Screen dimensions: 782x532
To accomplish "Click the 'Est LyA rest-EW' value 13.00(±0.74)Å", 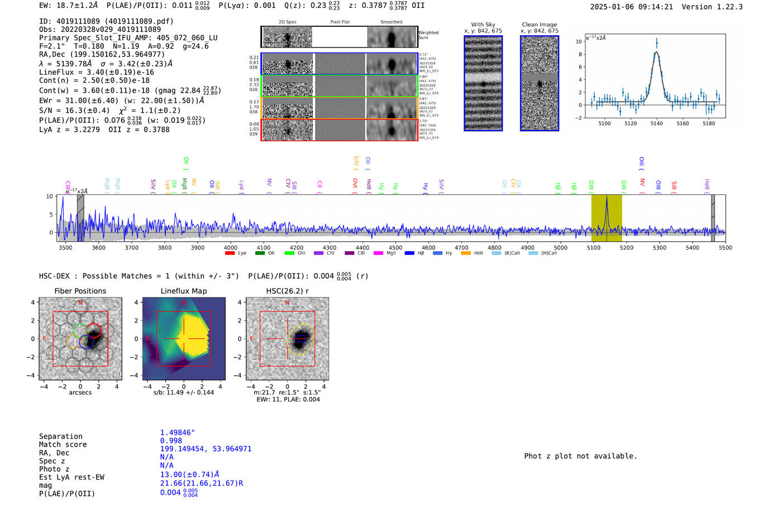I will pyautogui.click(x=190, y=475).
